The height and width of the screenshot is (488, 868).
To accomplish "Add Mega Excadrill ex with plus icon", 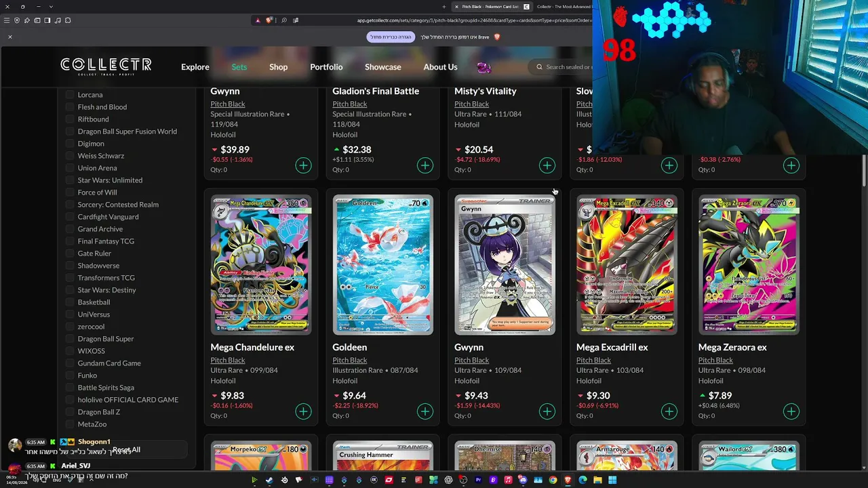I will point(669,411).
